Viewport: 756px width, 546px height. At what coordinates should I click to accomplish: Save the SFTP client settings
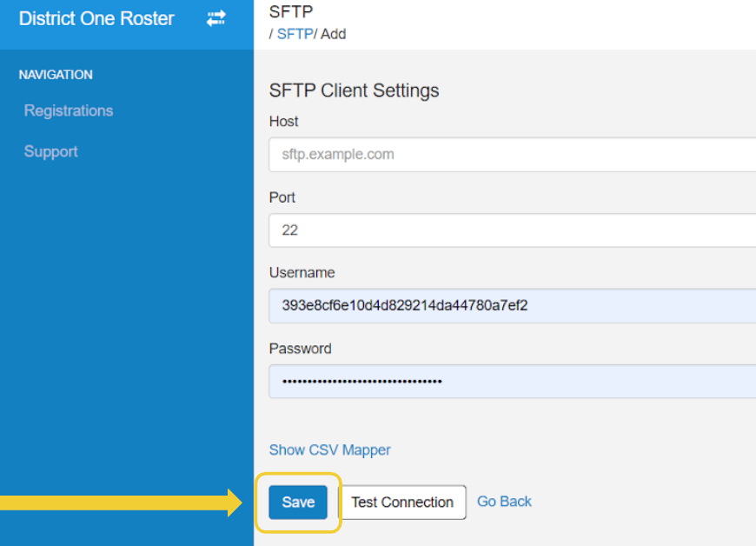coord(298,503)
